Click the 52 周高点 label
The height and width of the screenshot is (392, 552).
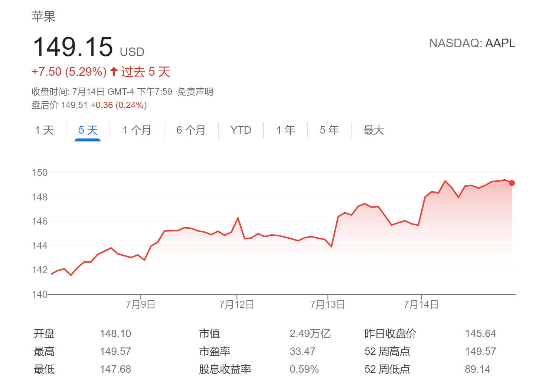click(x=387, y=352)
